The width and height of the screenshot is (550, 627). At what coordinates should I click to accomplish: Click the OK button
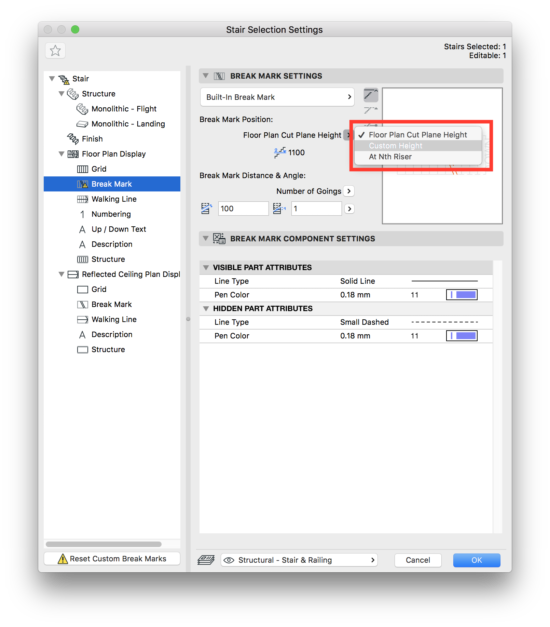476,560
